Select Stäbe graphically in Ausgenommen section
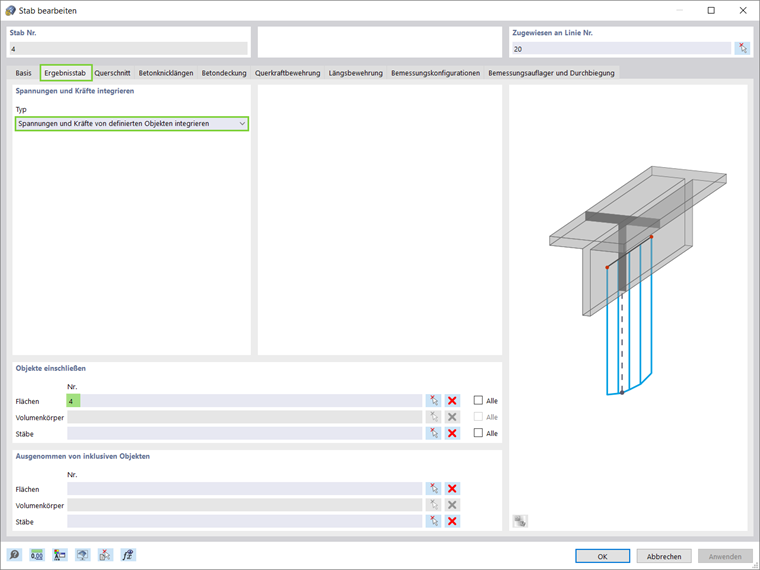The image size is (760, 570). 433,521
